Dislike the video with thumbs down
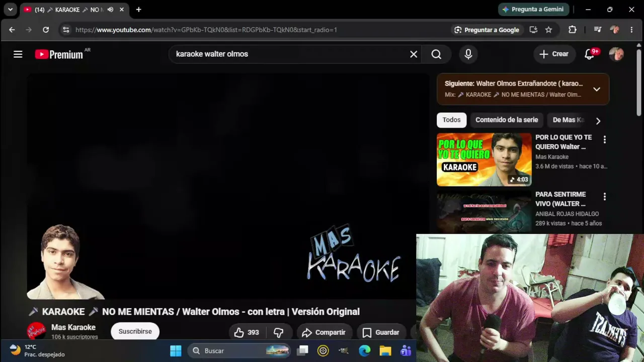This screenshot has width=644, height=362. 278,332
